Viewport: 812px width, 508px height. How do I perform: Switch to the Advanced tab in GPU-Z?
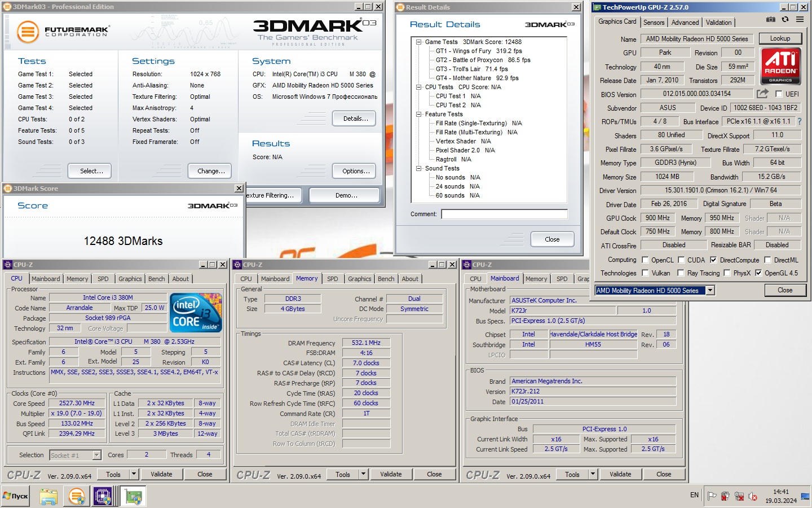coord(685,23)
